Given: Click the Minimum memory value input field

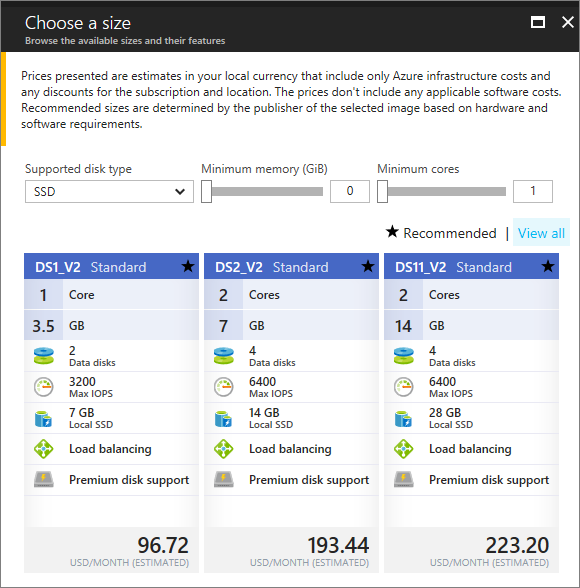Looking at the screenshot, I should 350,191.
